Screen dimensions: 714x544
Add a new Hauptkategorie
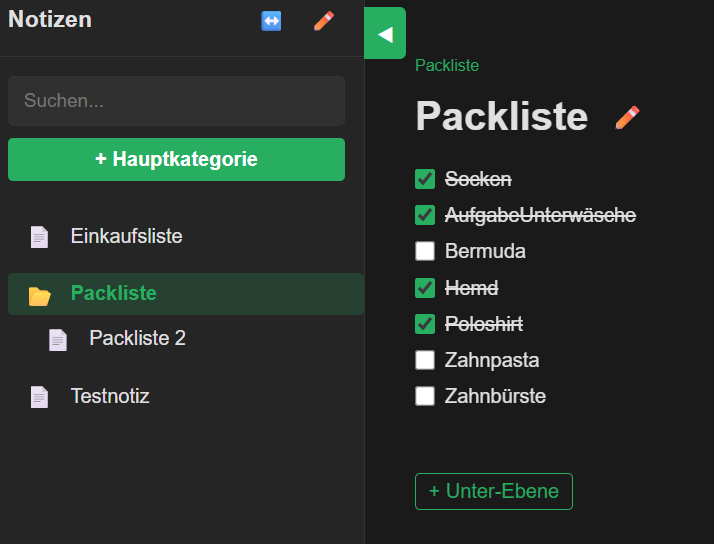click(176, 159)
